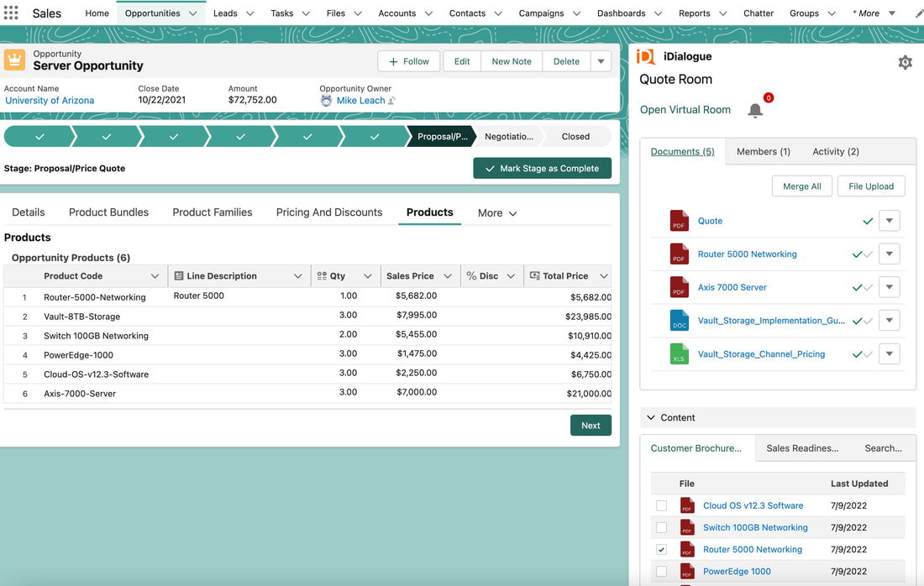
Task: Click the Axis 7000 Server PDF icon
Action: [679, 287]
